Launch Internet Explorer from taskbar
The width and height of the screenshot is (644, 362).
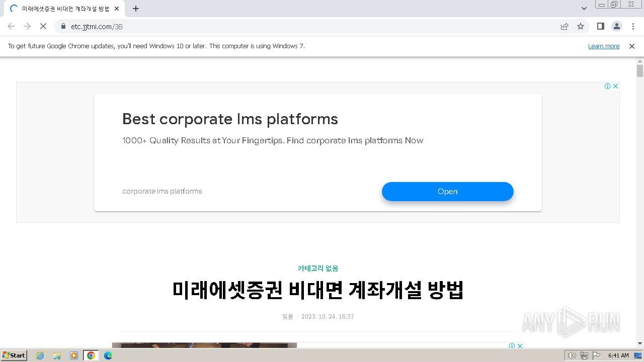pyautogui.click(x=40, y=355)
